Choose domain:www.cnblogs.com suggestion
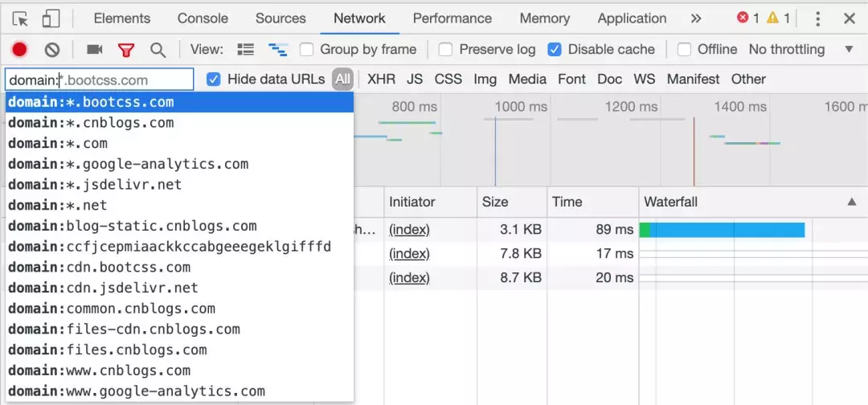This screenshot has height=405, width=868. (x=179, y=370)
